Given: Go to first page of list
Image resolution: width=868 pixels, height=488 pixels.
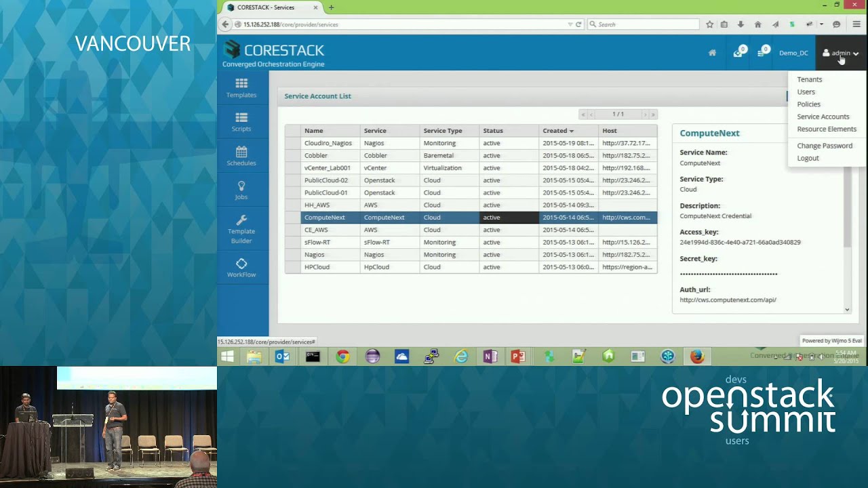Looking at the screenshot, I should click(x=583, y=115).
